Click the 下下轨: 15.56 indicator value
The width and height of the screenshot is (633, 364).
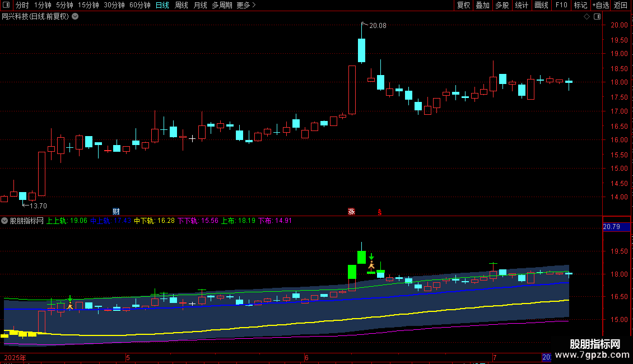point(198,221)
